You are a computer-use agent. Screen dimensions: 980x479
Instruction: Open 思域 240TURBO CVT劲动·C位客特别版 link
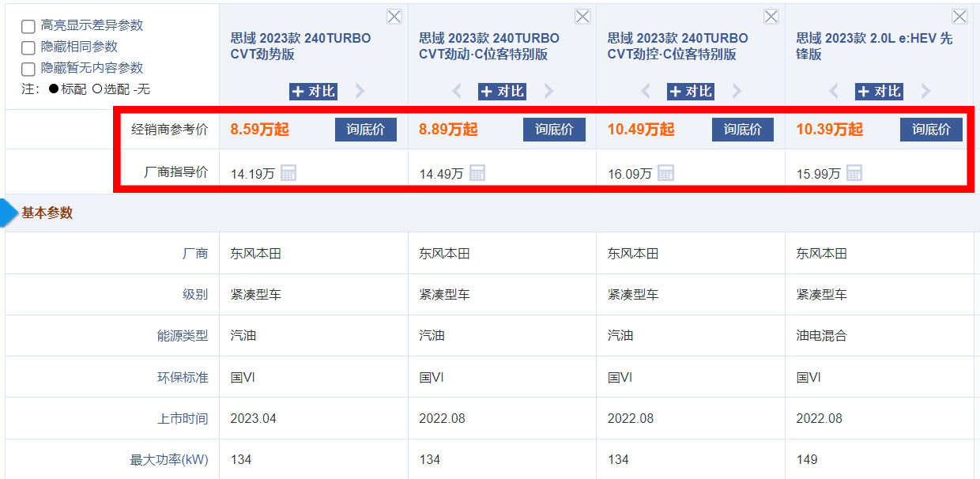coord(489,46)
